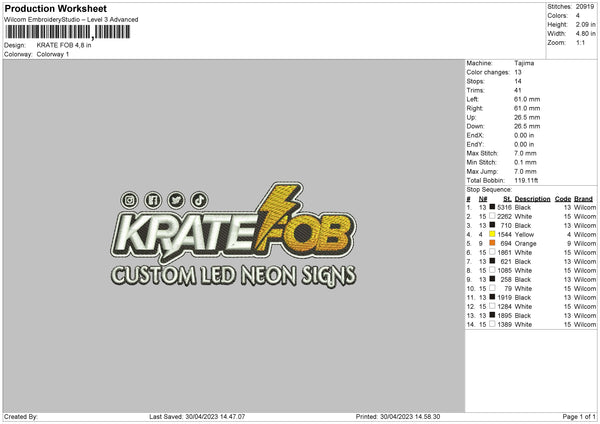Click the CUSTOM LED NEON SIGNS text
The image size is (600, 424).
[233, 275]
